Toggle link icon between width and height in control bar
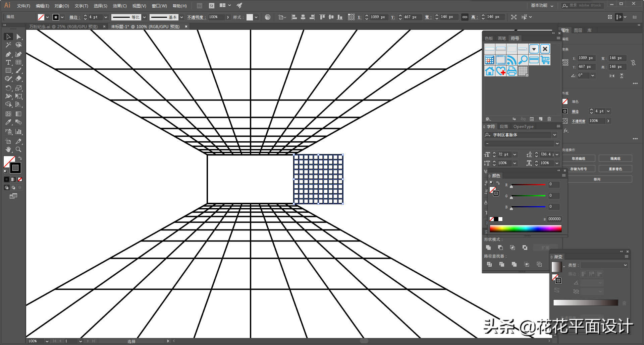 pos(465,17)
